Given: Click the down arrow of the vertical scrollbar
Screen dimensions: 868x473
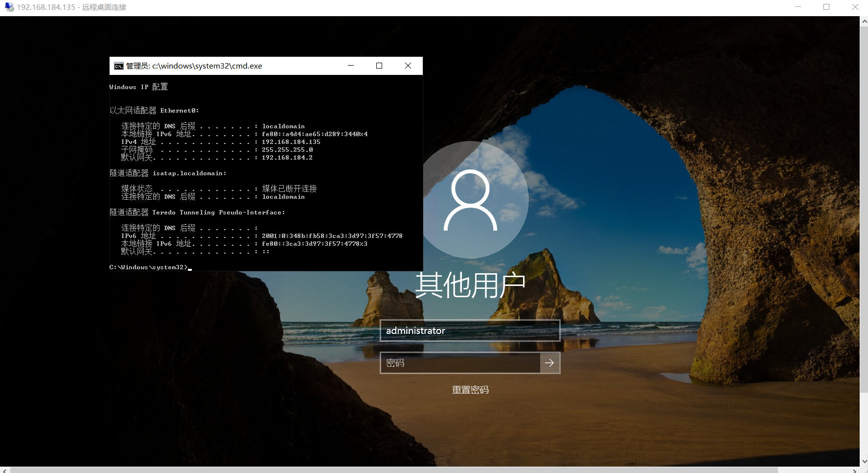Looking at the screenshot, I should coord(864,461).
